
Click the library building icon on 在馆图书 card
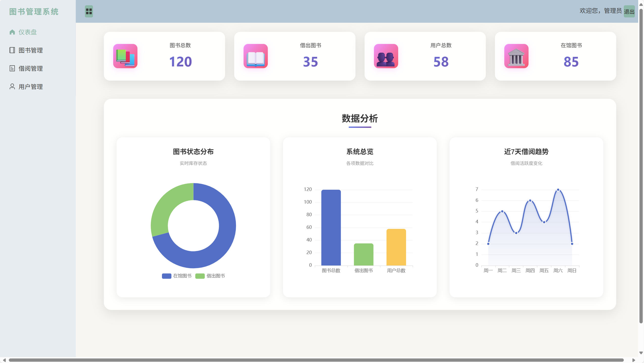click(x=516, y=56)
